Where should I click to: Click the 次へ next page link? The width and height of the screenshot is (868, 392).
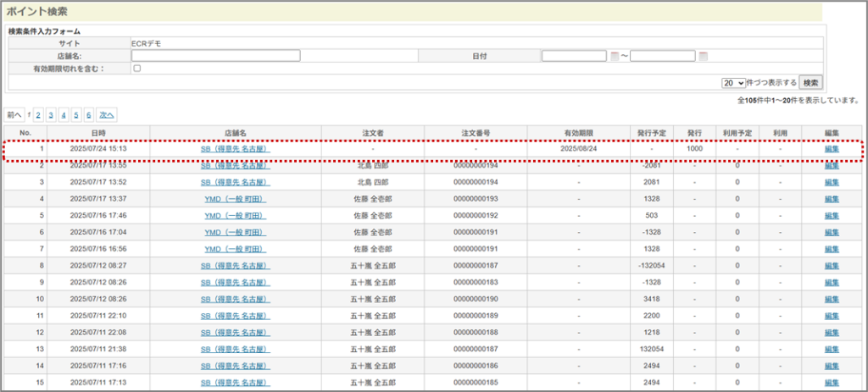tap(107, 114)
